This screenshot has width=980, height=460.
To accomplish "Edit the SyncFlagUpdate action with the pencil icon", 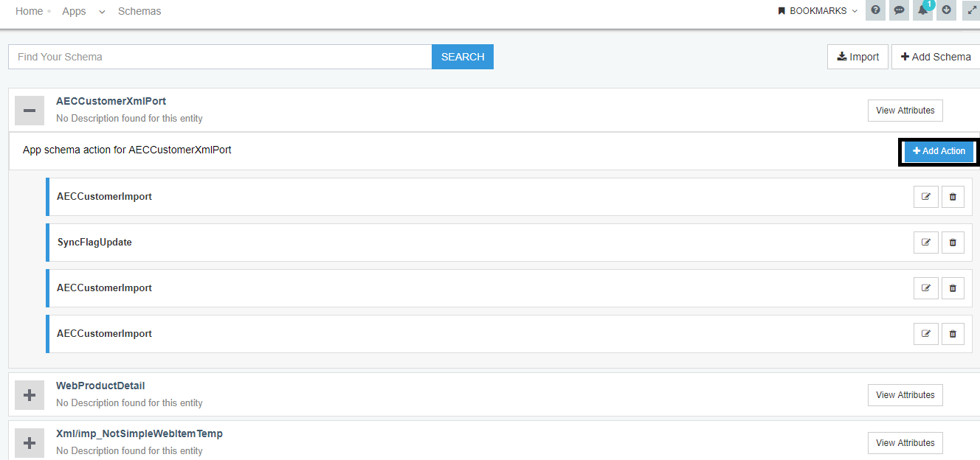I will 925,242.
